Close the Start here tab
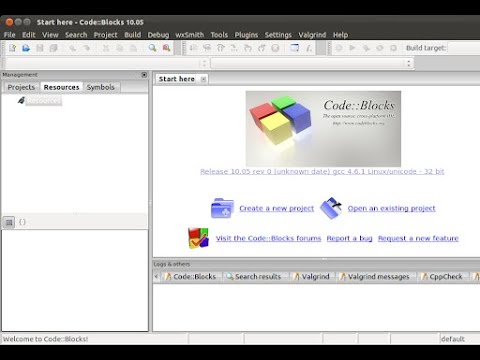 coord(203,79)
